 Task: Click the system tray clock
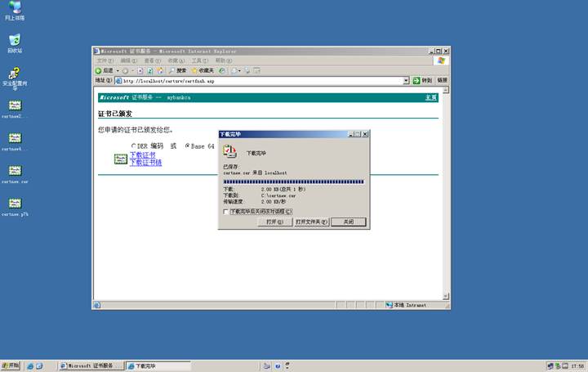577,366
